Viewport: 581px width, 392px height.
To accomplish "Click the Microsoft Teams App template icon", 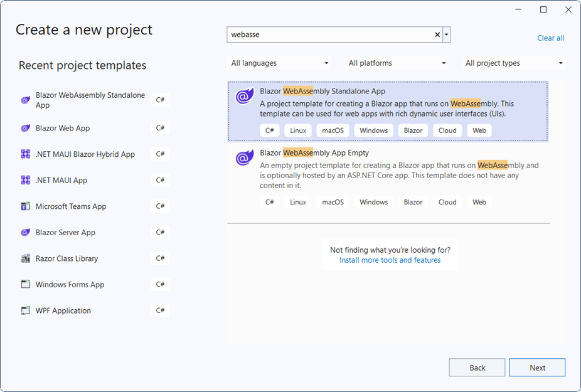I will [25, 206].
